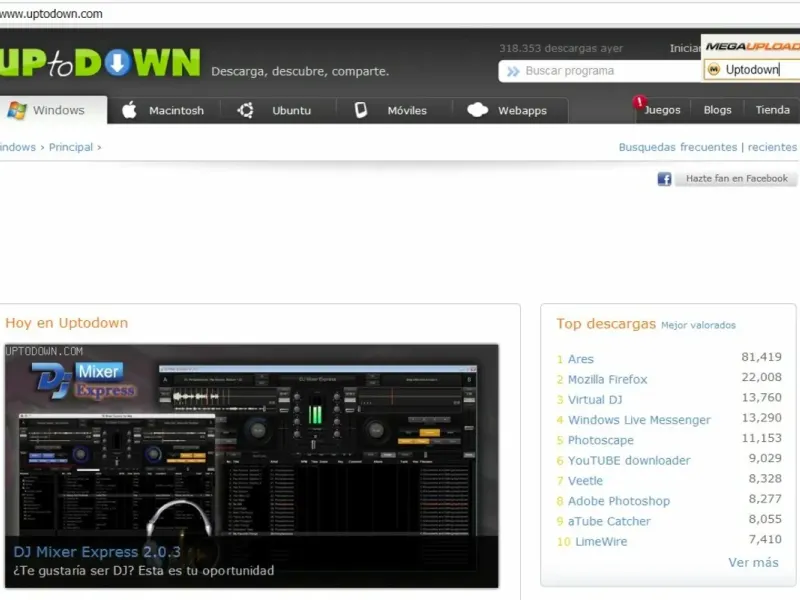Image resolution: width=800 pixels, height=600 pixels.
Task: Open Virtual DJ download link
Action: coord(595,400)
